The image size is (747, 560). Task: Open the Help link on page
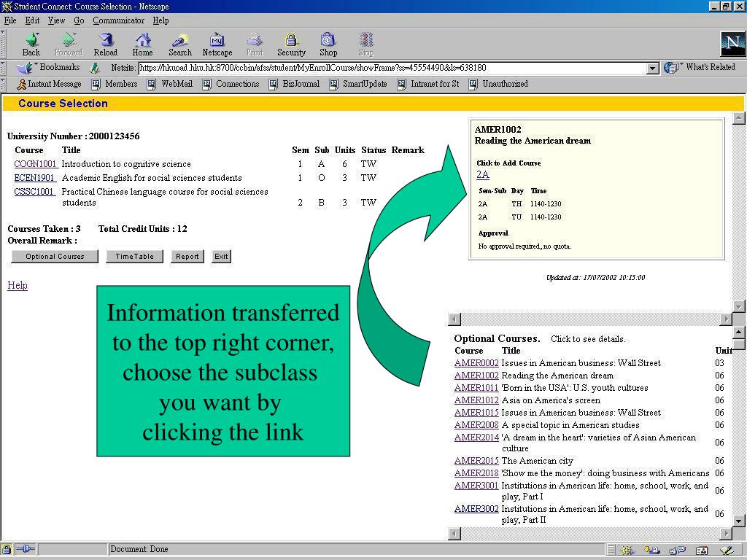18,285
